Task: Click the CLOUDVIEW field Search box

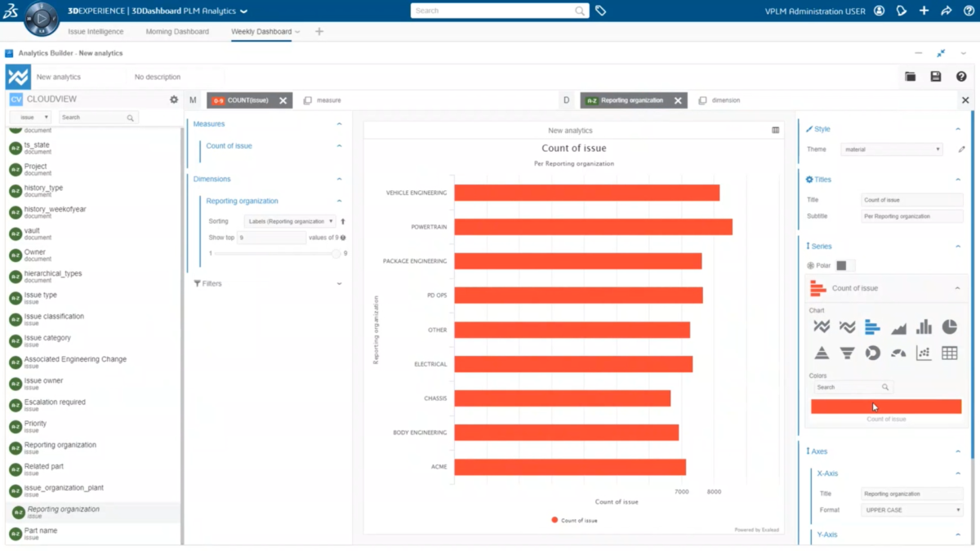Action: coord(97,118)
